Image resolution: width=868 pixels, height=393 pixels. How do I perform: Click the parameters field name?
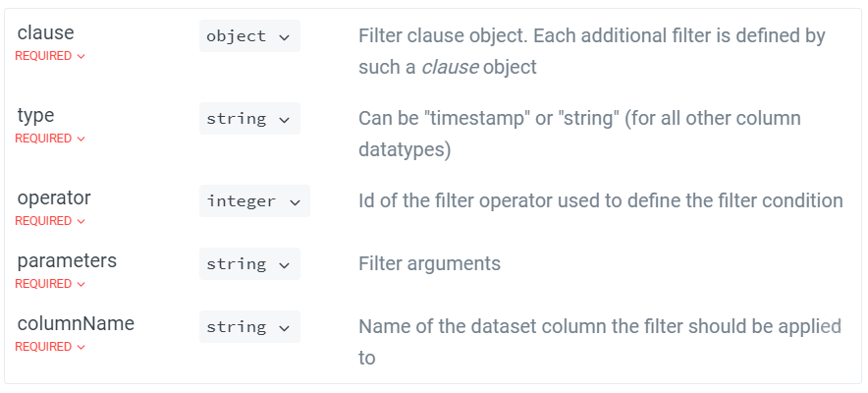click(67, 260)
